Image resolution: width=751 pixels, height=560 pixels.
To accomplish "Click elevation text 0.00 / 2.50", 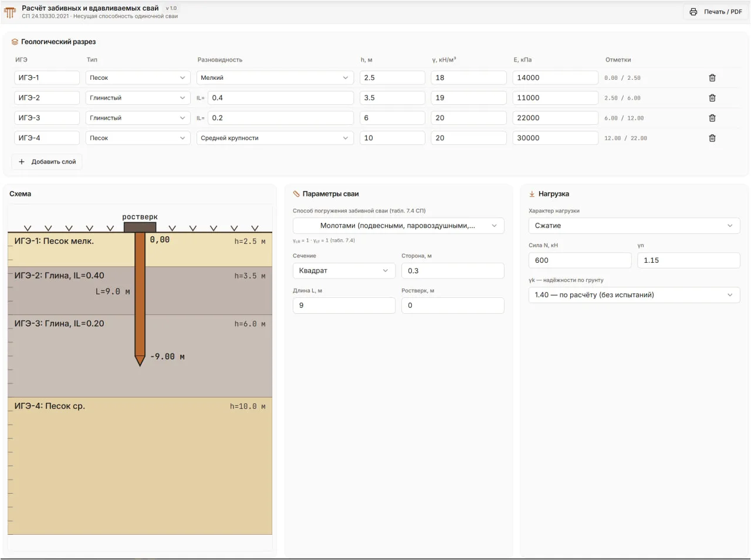I will point(623,78).
